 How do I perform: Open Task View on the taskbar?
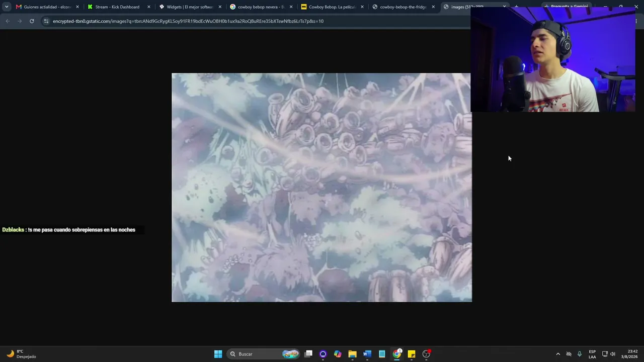point(308,354)
